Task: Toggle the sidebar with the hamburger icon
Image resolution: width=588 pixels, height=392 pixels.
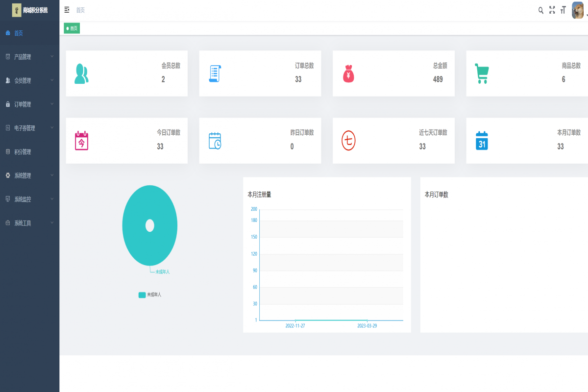Action: [x=67, y=10]
